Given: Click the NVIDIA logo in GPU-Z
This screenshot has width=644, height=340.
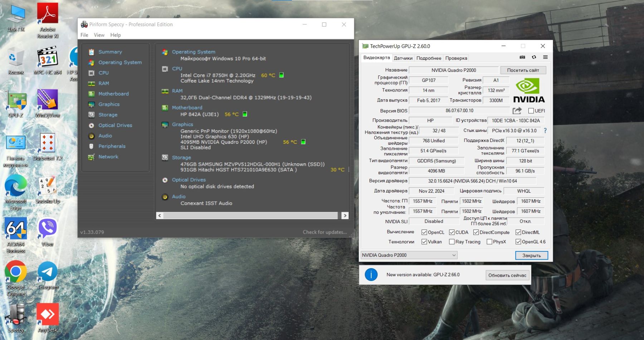Looking at the screenshot, I should [529, 91].
